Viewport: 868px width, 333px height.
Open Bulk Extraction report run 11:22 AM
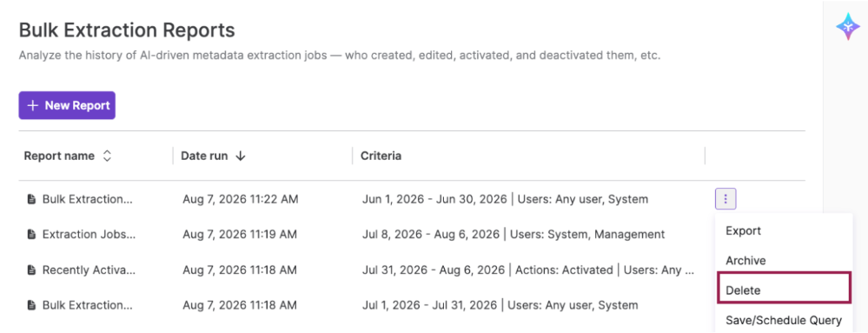[x=88, y=199]
